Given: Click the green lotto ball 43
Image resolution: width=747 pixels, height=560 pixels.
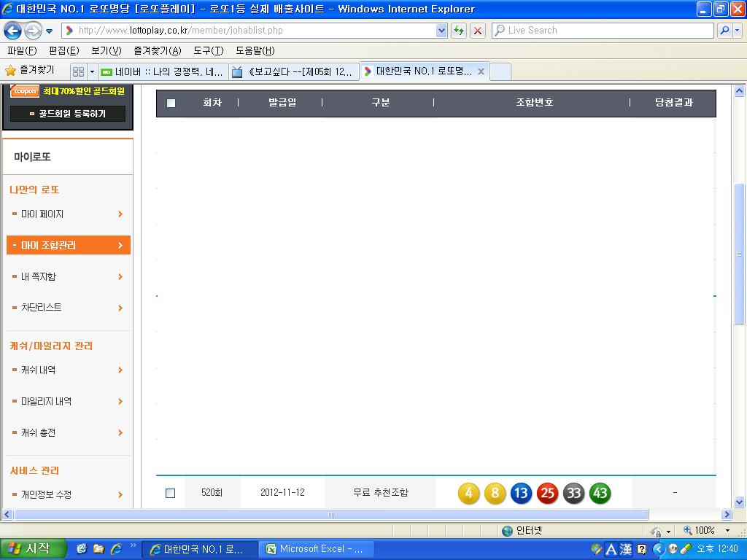Looking at the screenshot, I should click(x=600, y=494).
